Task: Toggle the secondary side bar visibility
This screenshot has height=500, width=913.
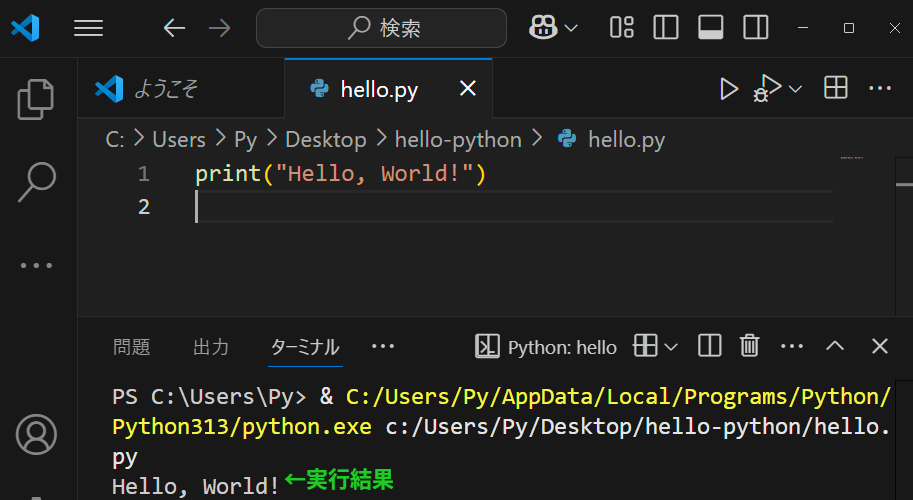Action: click(756, 28)
